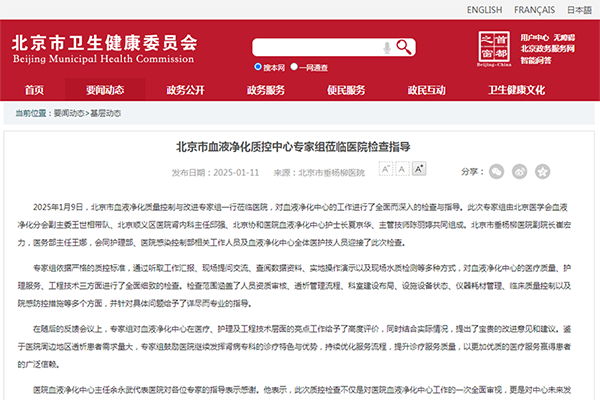The width and height of the screenshot is (600, 400).
Task: Click 要闻动态 in the breadcrumb
Action: 70,115
